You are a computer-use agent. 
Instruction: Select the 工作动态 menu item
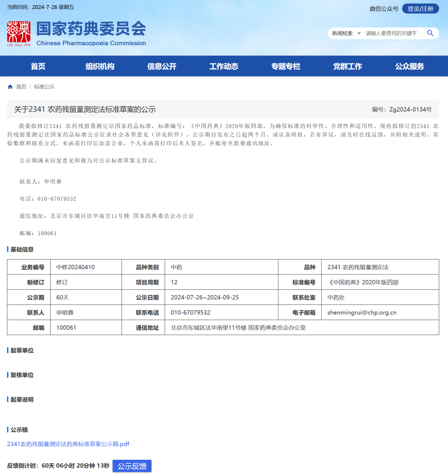(224, 66)
